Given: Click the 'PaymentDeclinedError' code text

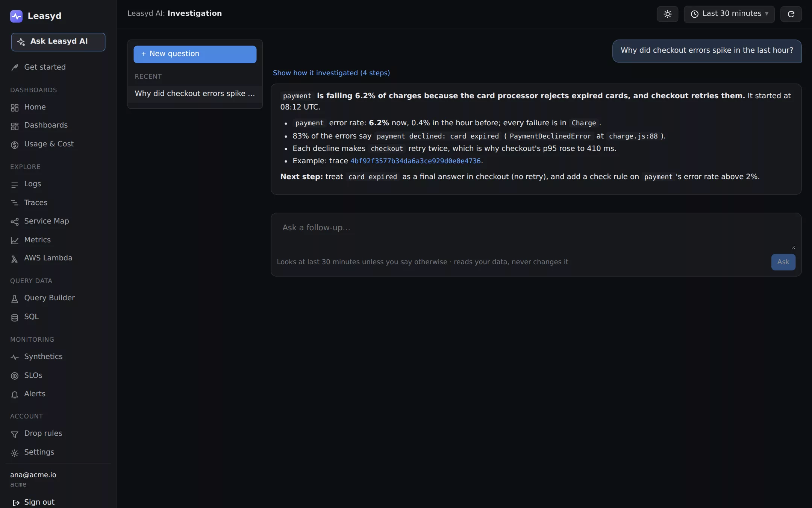Looking at the screenshot, I should [x=550, y=136].
